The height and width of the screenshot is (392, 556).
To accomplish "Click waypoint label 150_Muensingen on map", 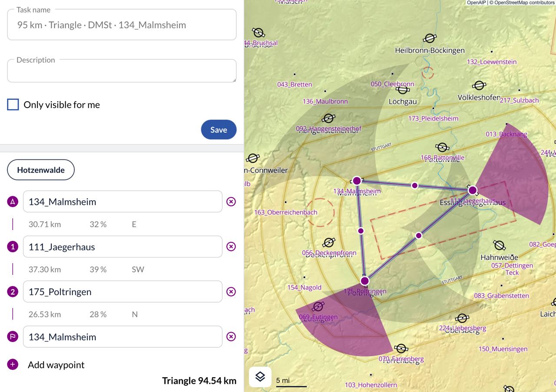I will pyautogui.click(x=503, y=349).
